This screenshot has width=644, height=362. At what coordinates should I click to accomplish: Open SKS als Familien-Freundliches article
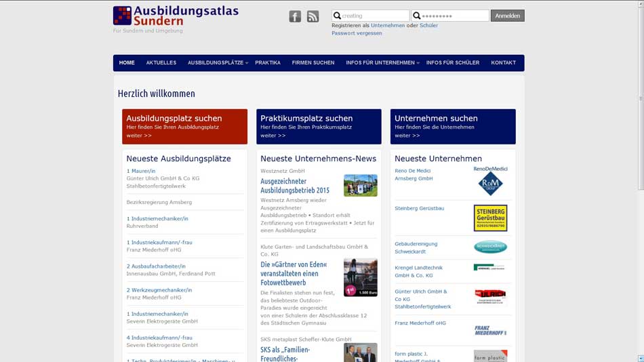click(x=285, y=354)
